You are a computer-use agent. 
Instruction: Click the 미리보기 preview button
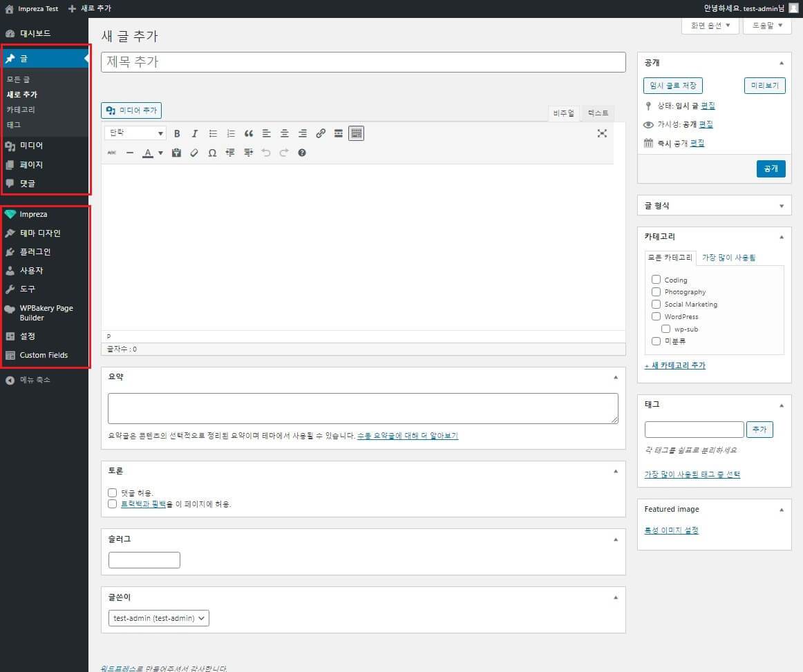click(764, 86)
